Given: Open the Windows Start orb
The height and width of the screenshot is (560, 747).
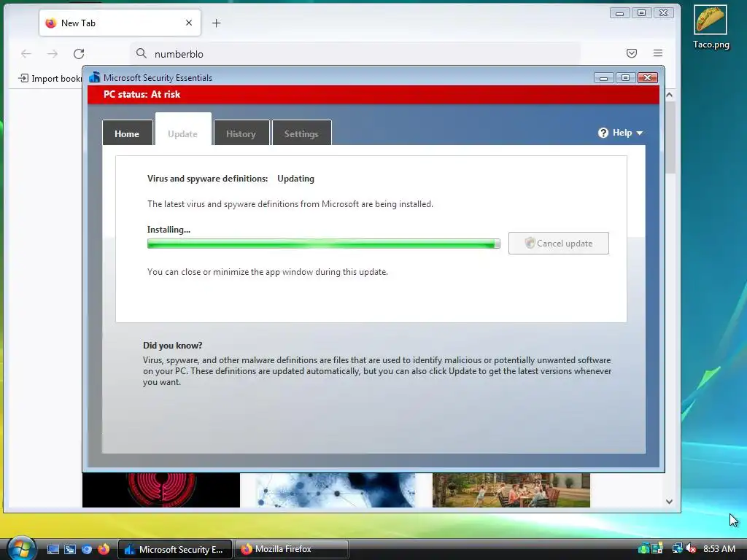Looking at the screenshot, I should [21, 548].
